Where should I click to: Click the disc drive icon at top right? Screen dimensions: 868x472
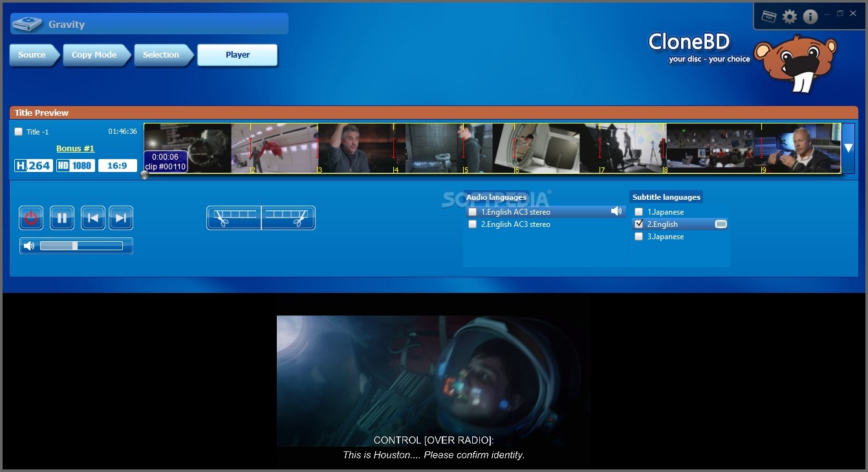tap(769, 17)
